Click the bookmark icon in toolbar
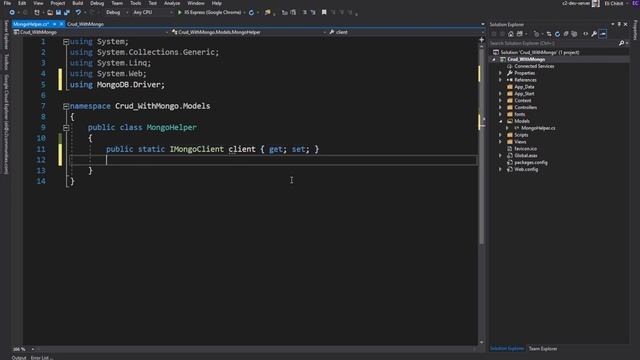 pos(324,13)
